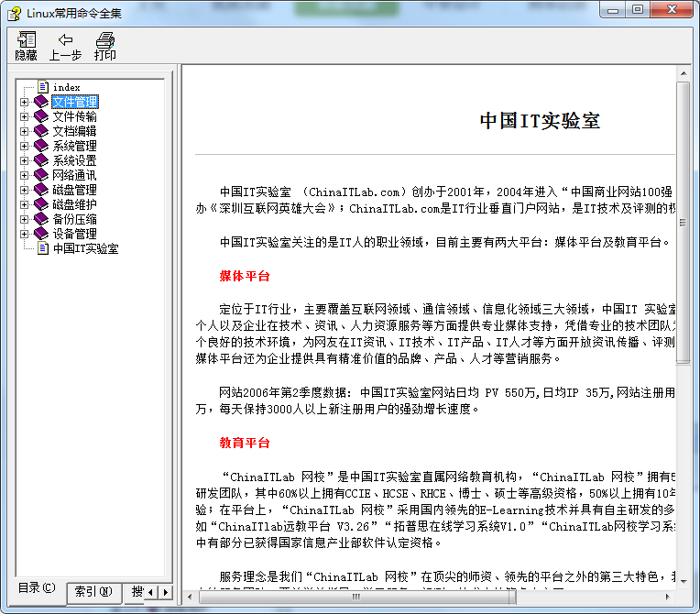The image size is (700, 614).
Task: Click the content pane scroll-up arrow
Action: pyautogui.click(x=683, y=72)
